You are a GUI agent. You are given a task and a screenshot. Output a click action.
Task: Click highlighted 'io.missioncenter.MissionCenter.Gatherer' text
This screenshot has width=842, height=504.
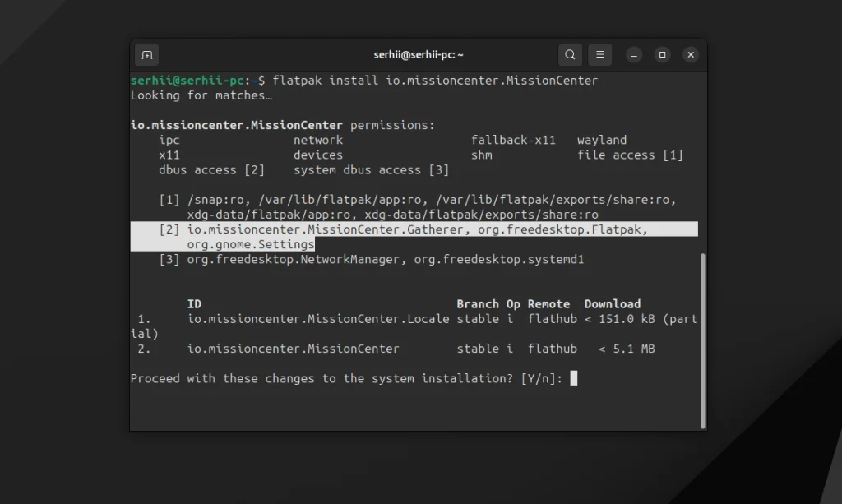coord(325,229)
